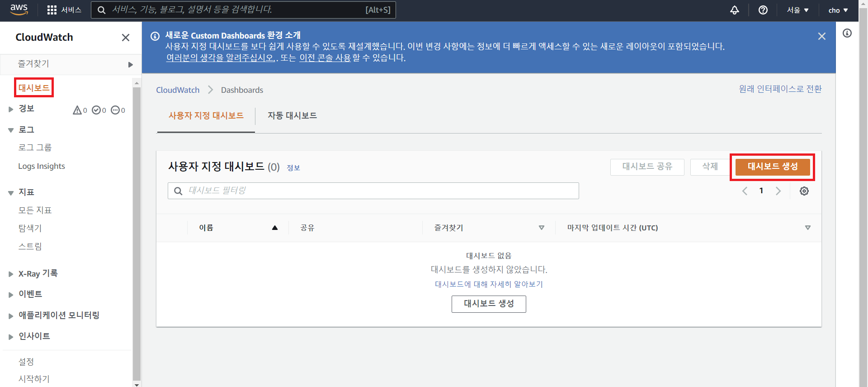Screen dimensions: 868x387
Task: Expand the 경보 alarms section
Action: coord(10,109)
